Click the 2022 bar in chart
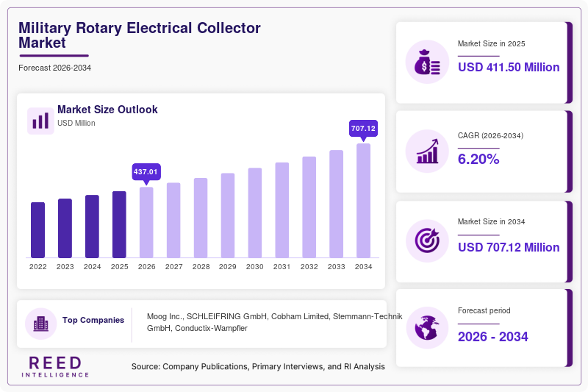 coord(38,230)
